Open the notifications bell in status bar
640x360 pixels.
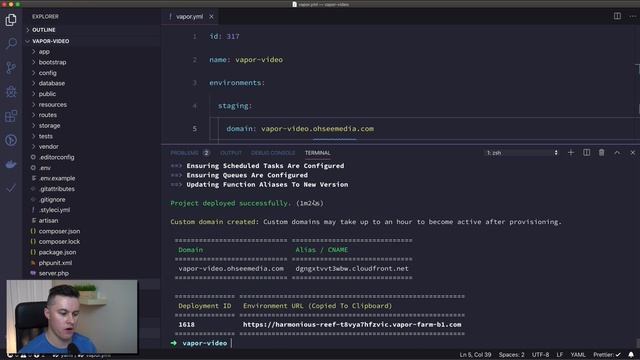click(631, 355)
